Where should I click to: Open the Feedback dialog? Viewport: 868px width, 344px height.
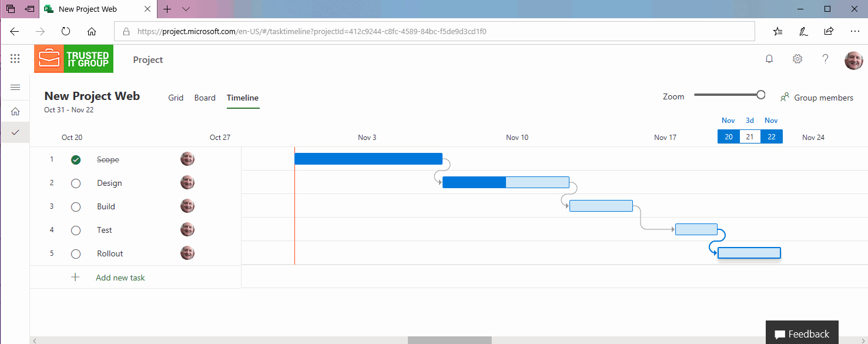802,332
